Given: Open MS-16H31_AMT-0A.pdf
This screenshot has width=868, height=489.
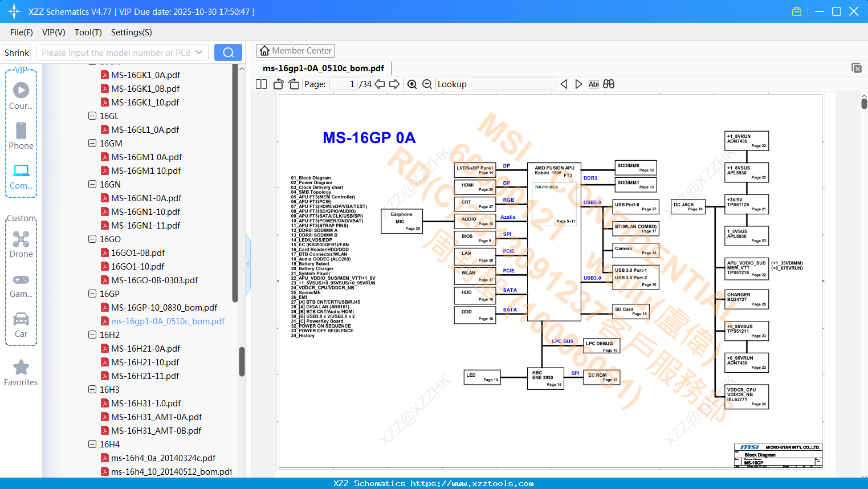Looking at the screenshot, I should pos(156,417).
